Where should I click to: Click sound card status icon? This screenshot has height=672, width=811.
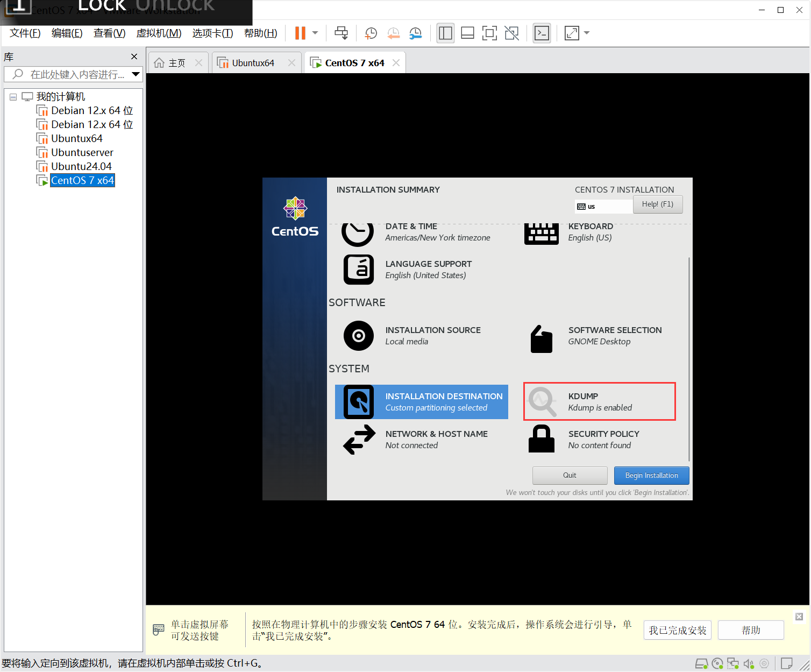coord(748,663)
